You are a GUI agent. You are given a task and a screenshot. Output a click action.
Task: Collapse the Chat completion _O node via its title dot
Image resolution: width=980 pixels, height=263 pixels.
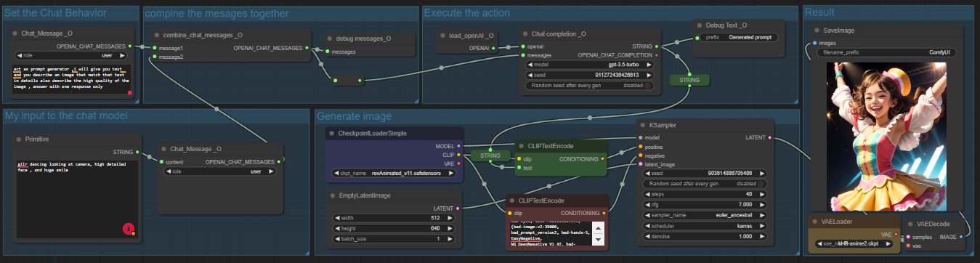[x=525, y=34]
